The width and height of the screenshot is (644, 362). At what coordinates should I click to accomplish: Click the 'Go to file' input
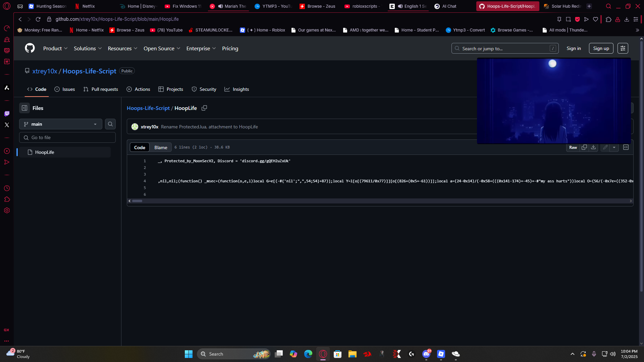coord(67,137)
